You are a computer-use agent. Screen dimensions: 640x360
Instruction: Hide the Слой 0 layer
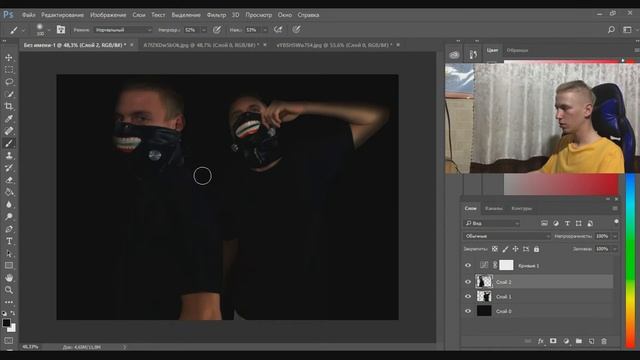point(468,311)
